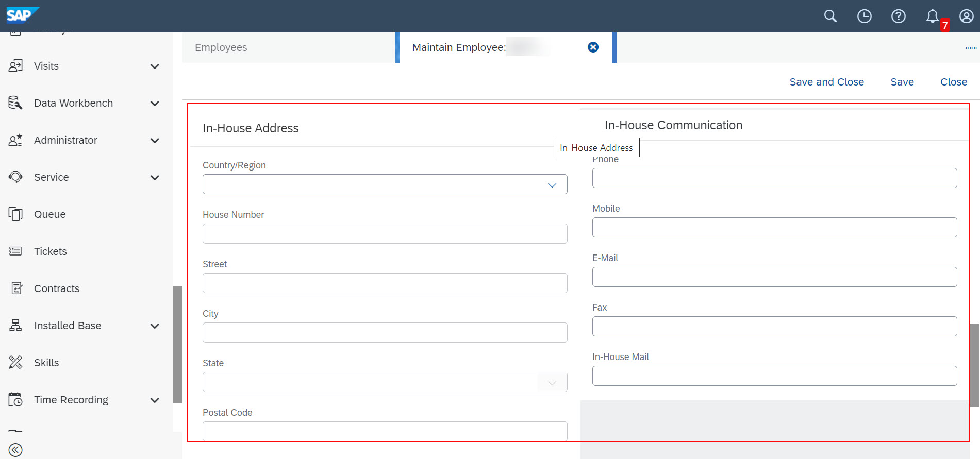Click the Phone input field
The width and height of the screenshot is (980, 459).
coord(775,178)
